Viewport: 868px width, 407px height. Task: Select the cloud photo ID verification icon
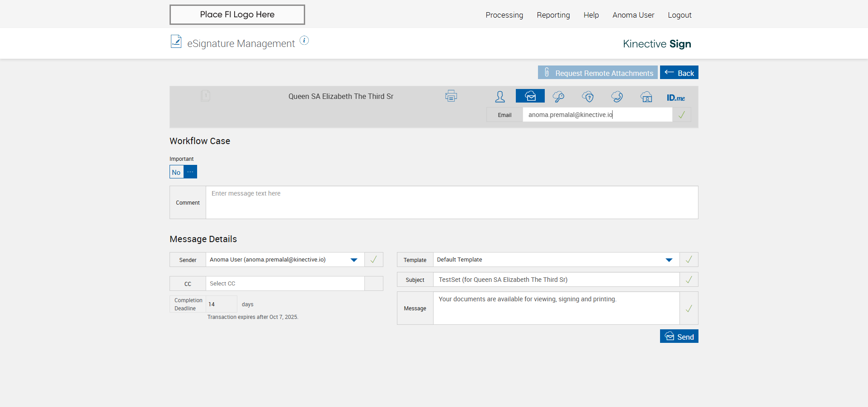tap(646, 97)
